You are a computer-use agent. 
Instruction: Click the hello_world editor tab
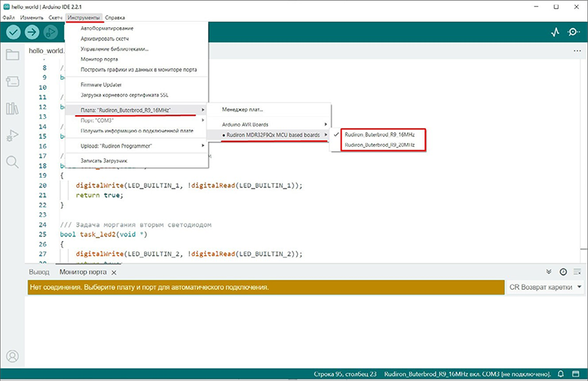click(x=46, y=50)
